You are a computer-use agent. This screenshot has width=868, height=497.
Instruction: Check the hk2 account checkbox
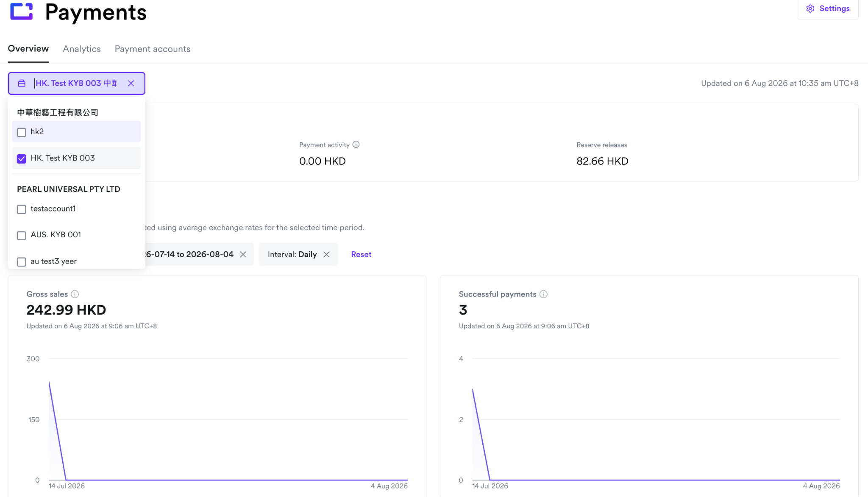(x=22, y=132)
